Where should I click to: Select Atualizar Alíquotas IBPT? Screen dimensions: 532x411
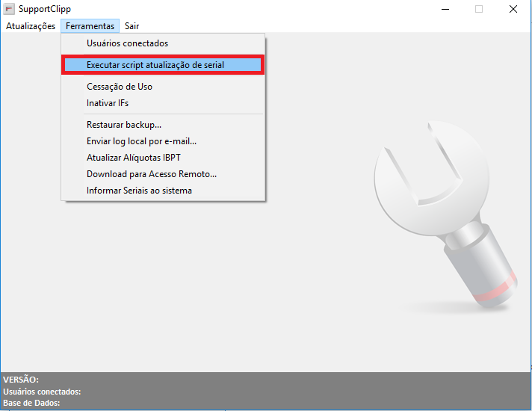click(x=133, y=158)
